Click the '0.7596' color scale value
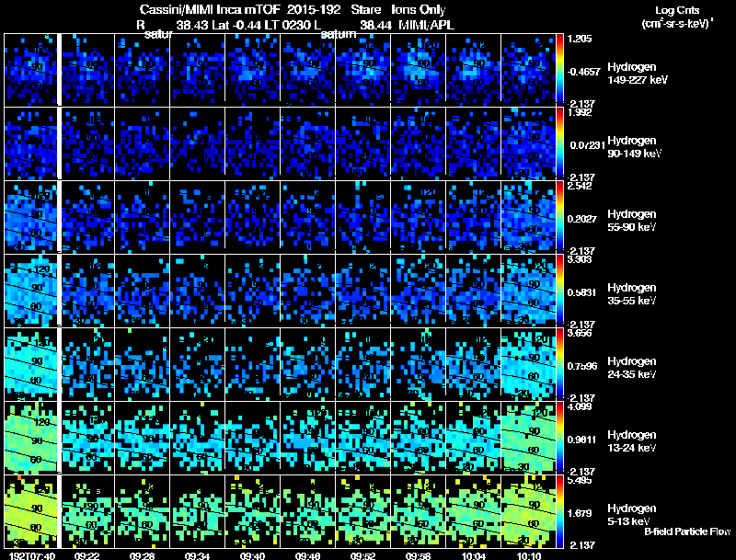Screen dimensions: 736x560 pos(582,366)
